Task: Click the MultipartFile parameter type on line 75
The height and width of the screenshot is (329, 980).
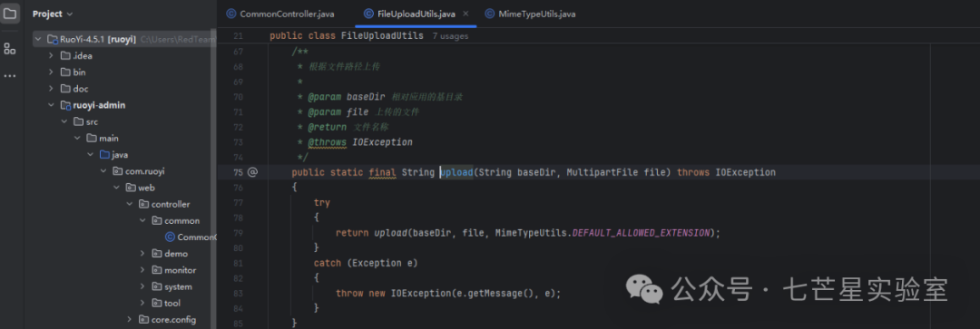Action: 603,171
